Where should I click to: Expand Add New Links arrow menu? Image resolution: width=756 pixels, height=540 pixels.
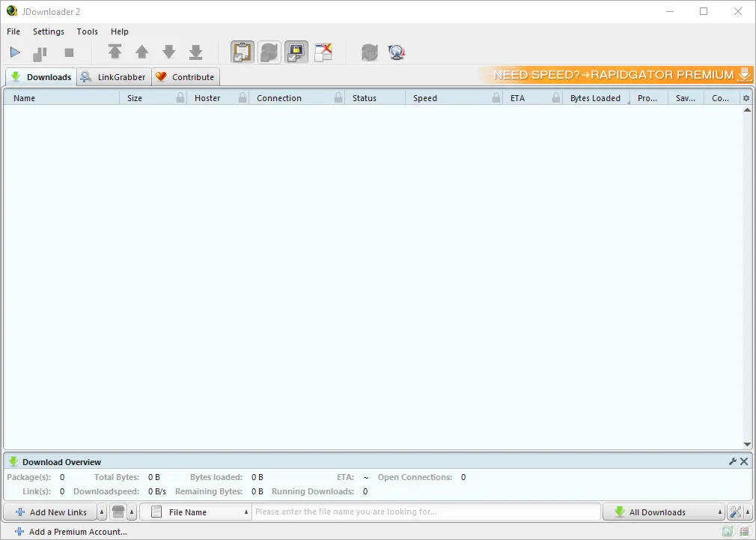[x=102, y=512]
